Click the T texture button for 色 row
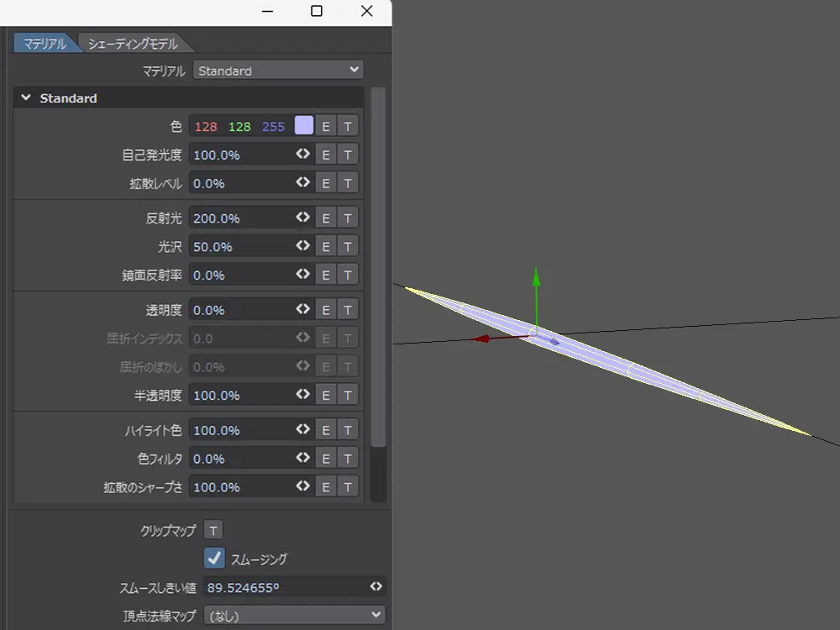This screenshot has height=630, width=840. [348, 127]
